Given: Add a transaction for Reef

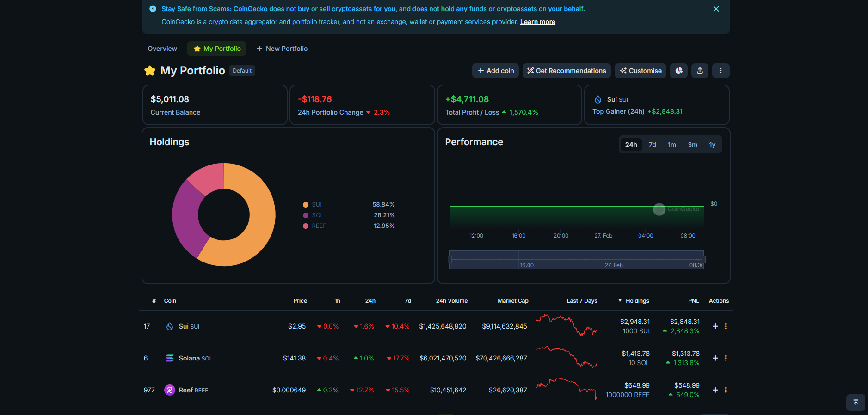Looking at the screenshot, I should (715, 390).
